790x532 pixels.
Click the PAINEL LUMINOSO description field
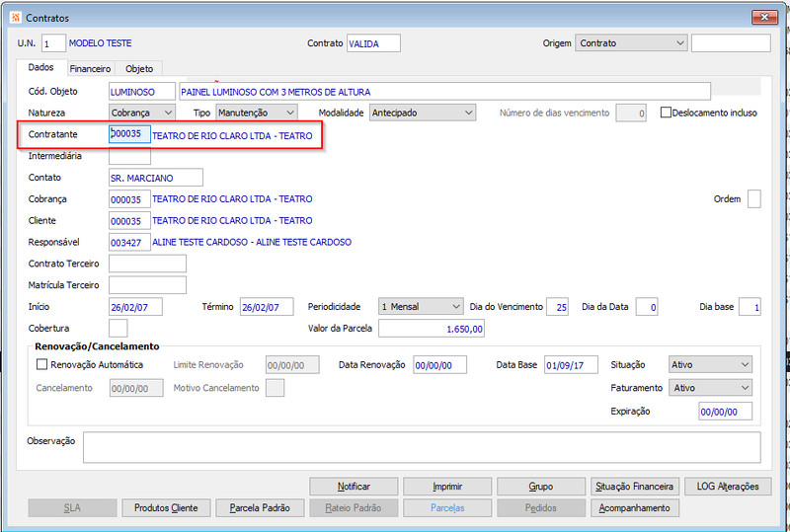[x=445, y=92]
